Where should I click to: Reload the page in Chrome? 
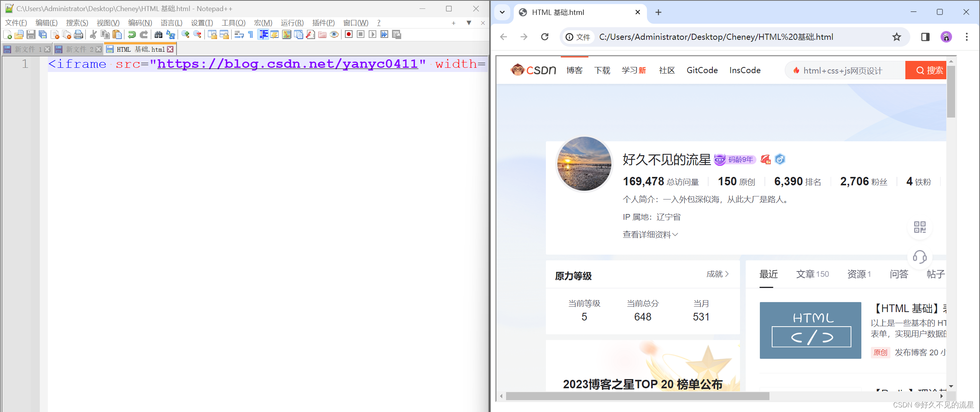coord(545,37)
